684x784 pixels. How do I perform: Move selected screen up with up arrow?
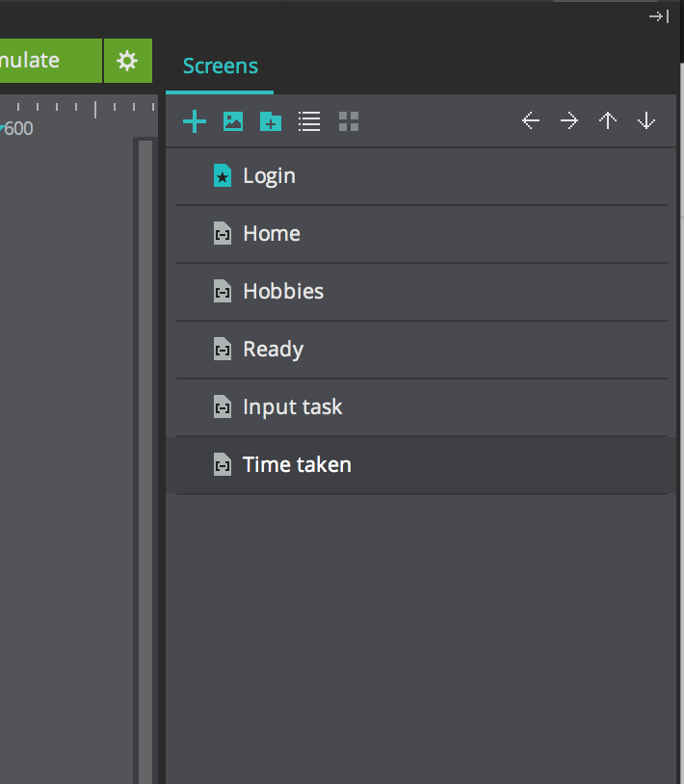(x=608, y=121)
